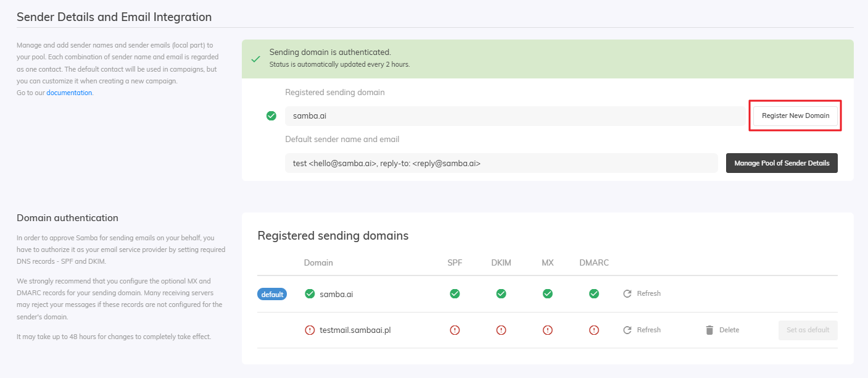
Task: Click the checkmark icon in the authenticated banner
Action: pyautogui.click(x=255, y=59)
